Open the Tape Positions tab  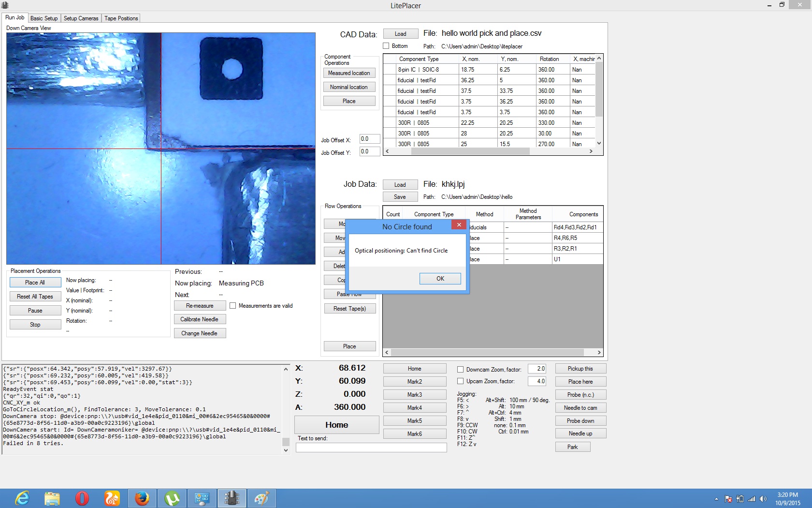[121, 18]
